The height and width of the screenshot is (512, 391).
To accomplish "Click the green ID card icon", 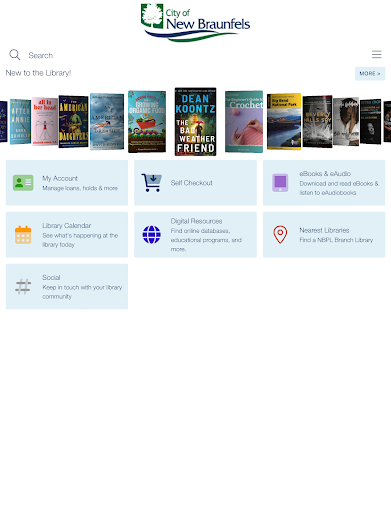I will tap(23, 183).
